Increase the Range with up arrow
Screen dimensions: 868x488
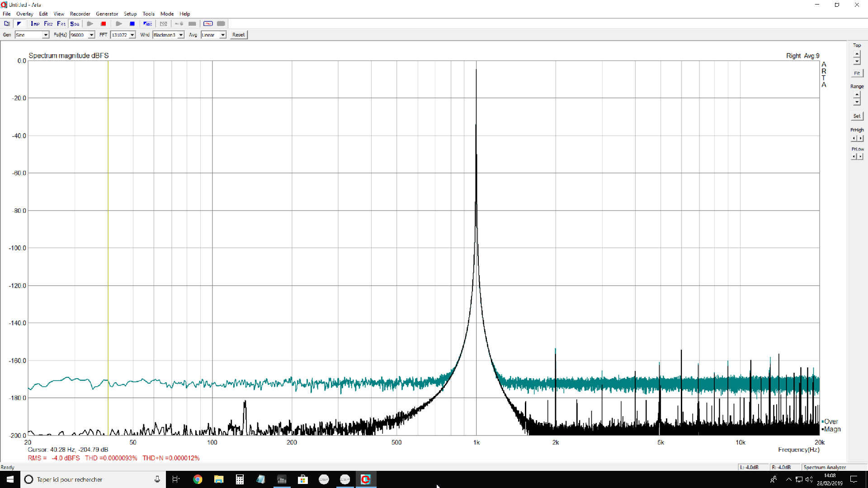pyautogui.click(x=857, y=95)
